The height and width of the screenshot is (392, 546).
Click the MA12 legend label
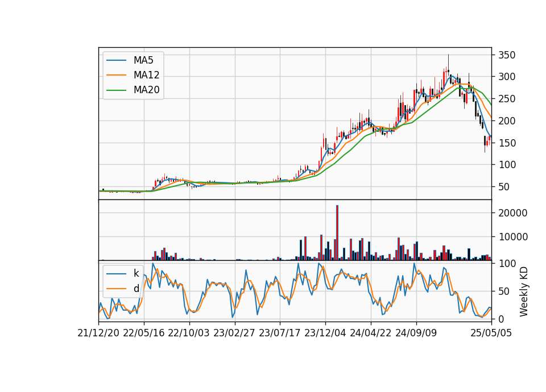pos(146,75)
